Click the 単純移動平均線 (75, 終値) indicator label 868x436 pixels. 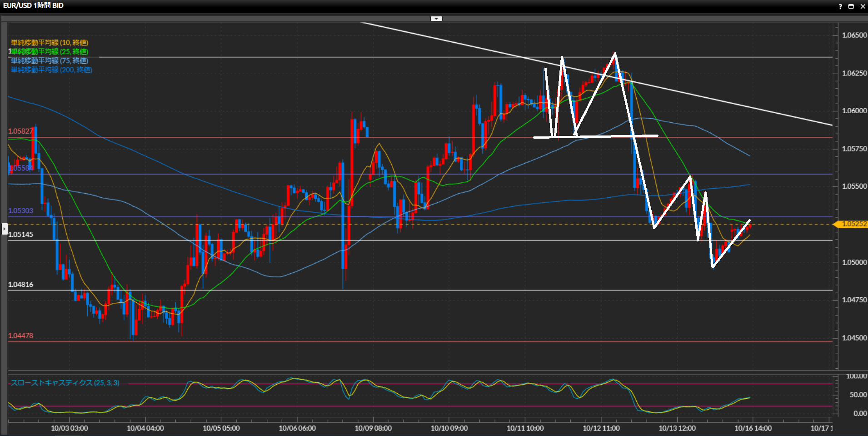[x=50, y=60]
